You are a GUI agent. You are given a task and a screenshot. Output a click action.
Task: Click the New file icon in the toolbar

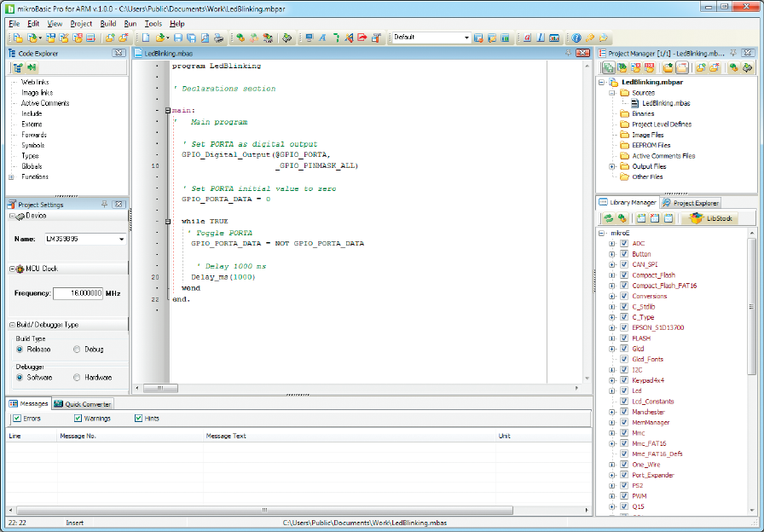tap(146, 38)
